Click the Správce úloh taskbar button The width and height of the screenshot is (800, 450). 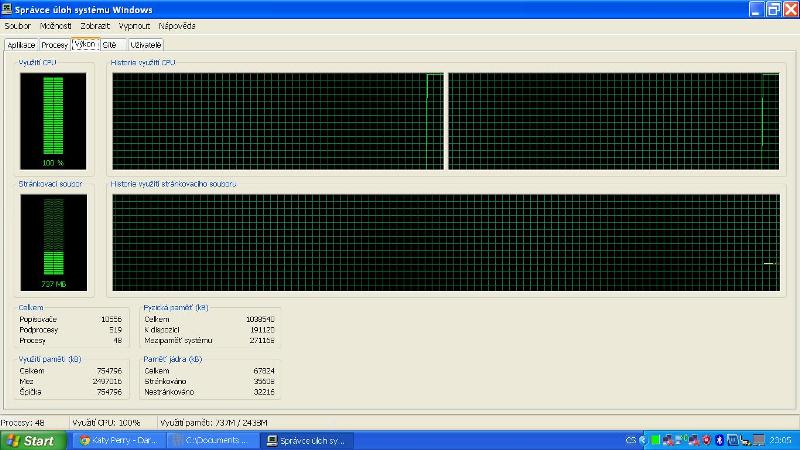pyautogui.click(x=307, y=440)
